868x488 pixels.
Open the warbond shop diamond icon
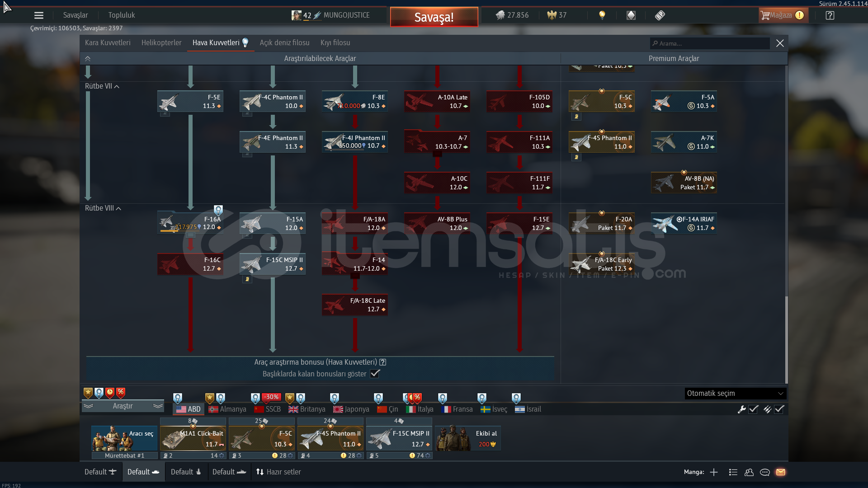pyautogui.click(x=631, y=15)
